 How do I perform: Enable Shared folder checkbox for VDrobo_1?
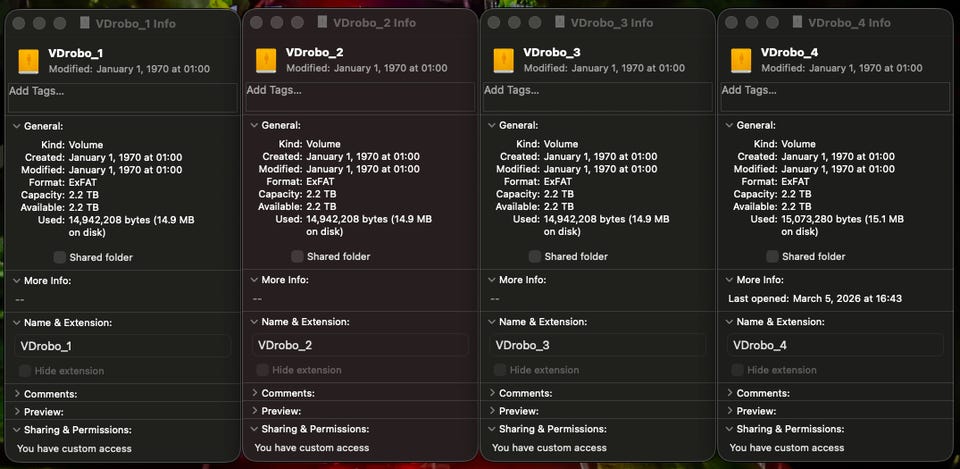[x=60, y=258]
